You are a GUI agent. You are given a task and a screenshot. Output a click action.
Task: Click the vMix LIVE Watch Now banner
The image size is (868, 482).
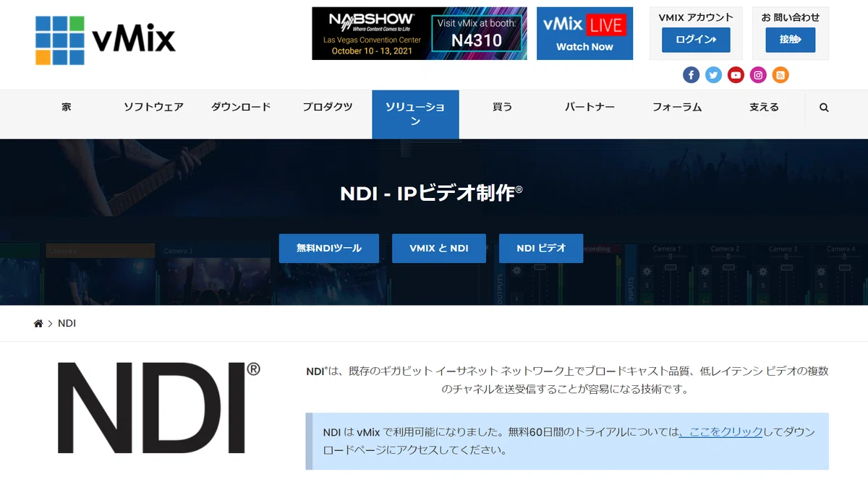[x=584, y=33]
